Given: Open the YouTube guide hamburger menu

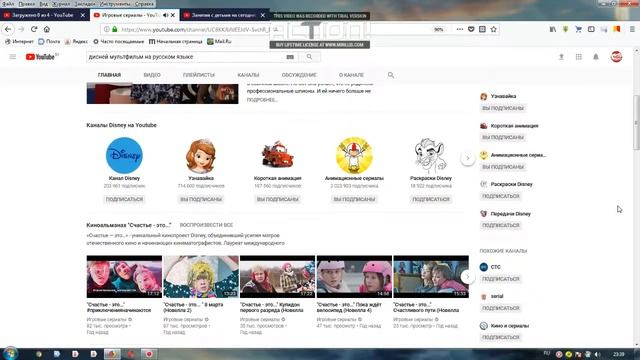Looking at the screenshot, I should coord(13,57).
